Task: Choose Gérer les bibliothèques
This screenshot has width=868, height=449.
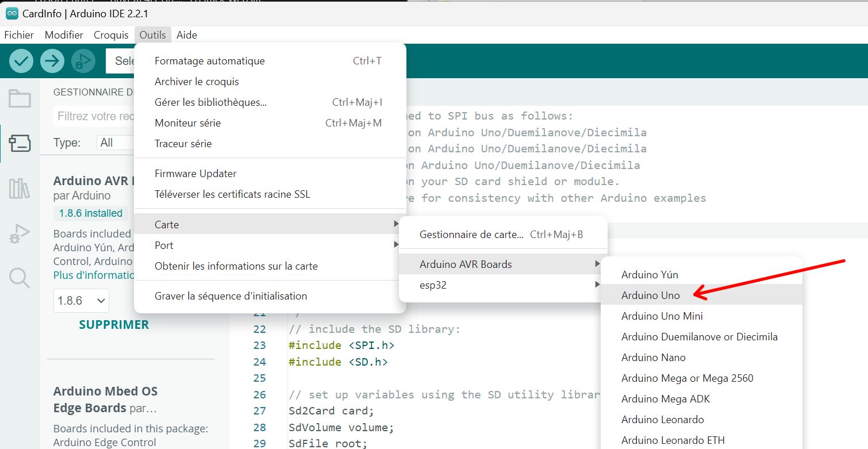Action: [x=270, y=102]
